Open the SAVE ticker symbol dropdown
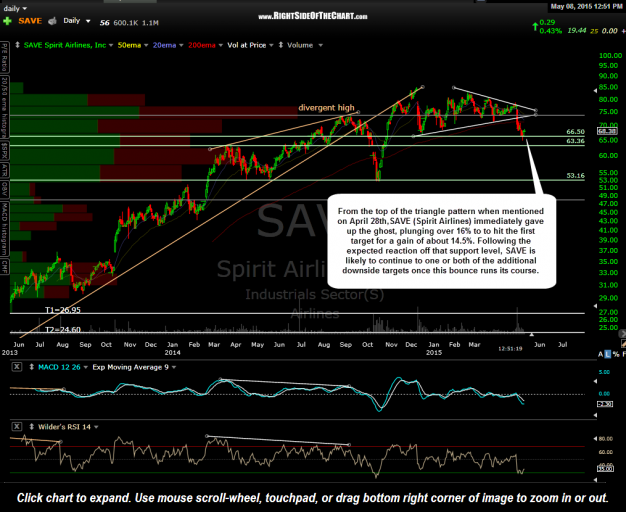 31,20
